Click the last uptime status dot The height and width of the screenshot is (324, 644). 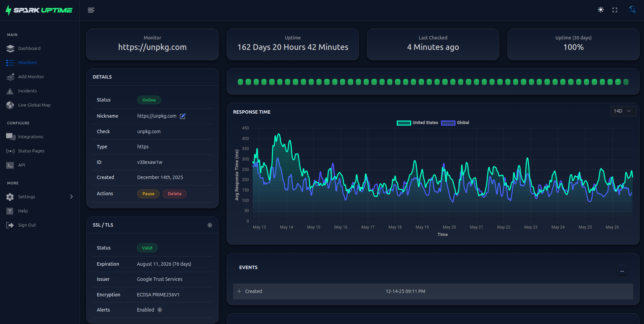coord(626,82)
